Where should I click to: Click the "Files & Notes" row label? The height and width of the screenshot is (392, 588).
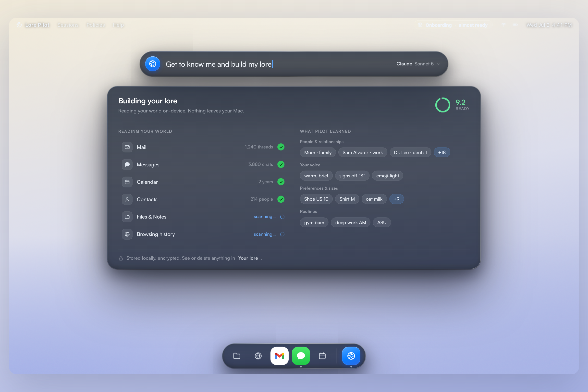(151, 217)
